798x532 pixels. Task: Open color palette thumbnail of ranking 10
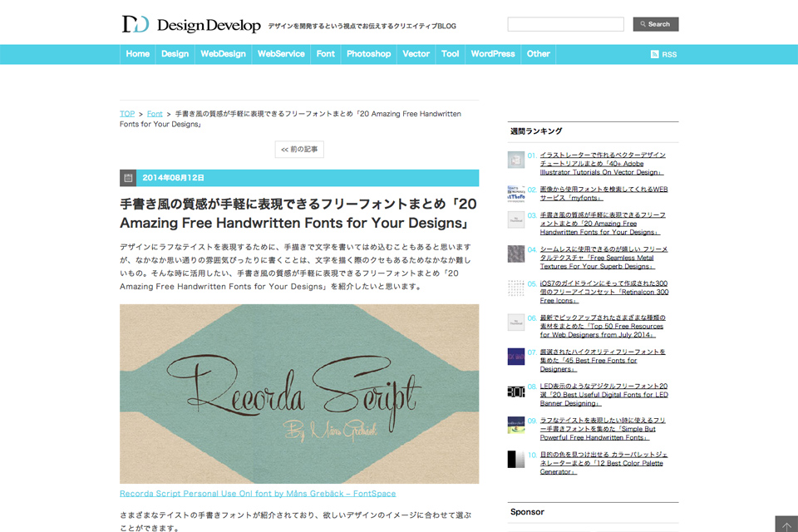click(x=516, y=459)
